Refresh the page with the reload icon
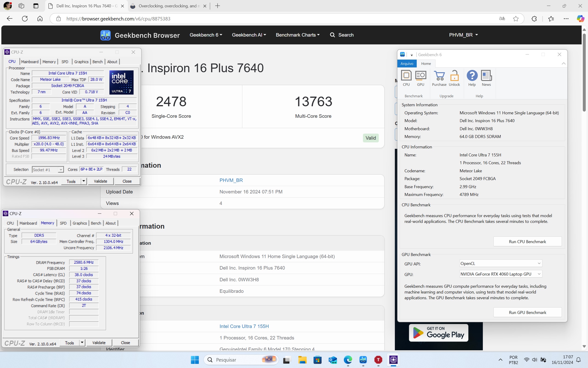Viewport: 588px width, 368px height. pyautogui.click(x=25, y=19)
